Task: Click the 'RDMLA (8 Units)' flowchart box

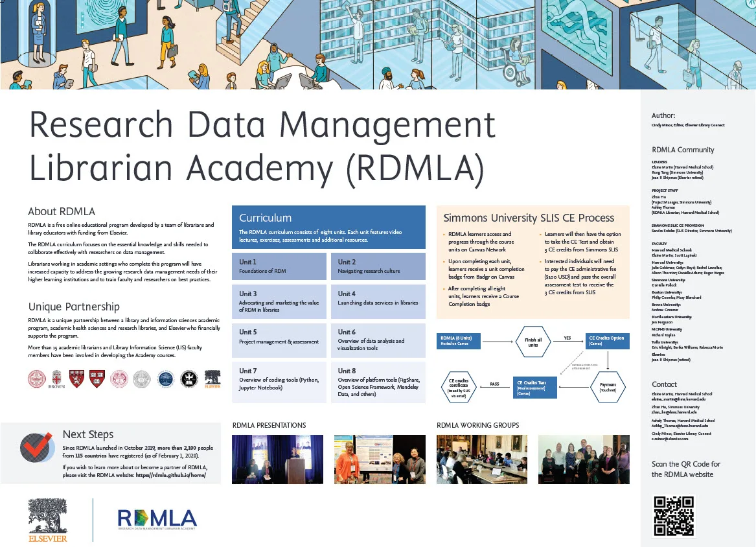Action: (x=459, y=340)
